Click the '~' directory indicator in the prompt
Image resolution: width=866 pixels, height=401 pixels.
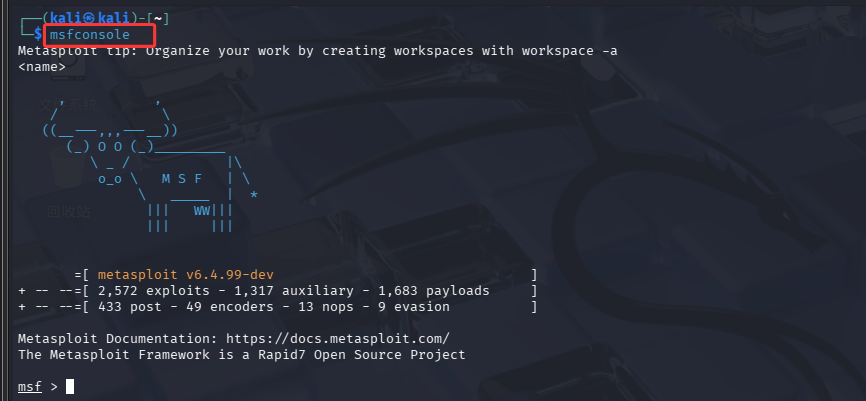coord(157,19)
